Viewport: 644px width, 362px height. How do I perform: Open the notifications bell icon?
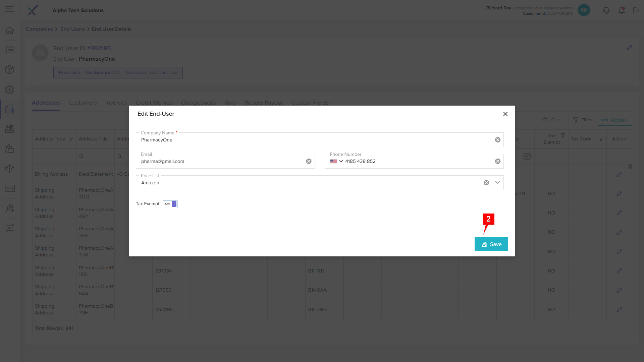click(622, 10)
